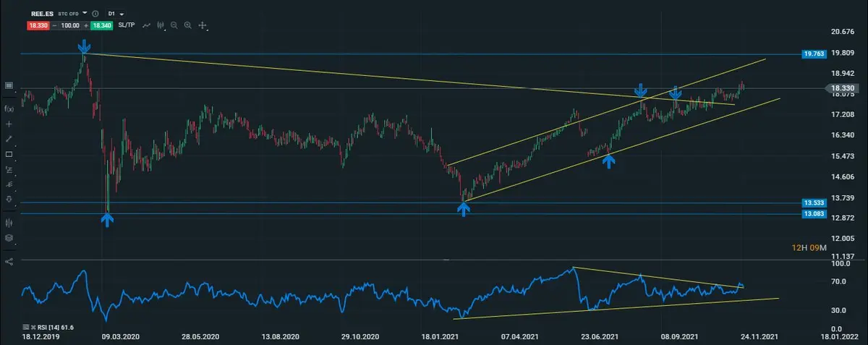Viewport: 868px width, 345px height.
Task: Open the candlestick chart type selector
Action: tap(160, 25)
